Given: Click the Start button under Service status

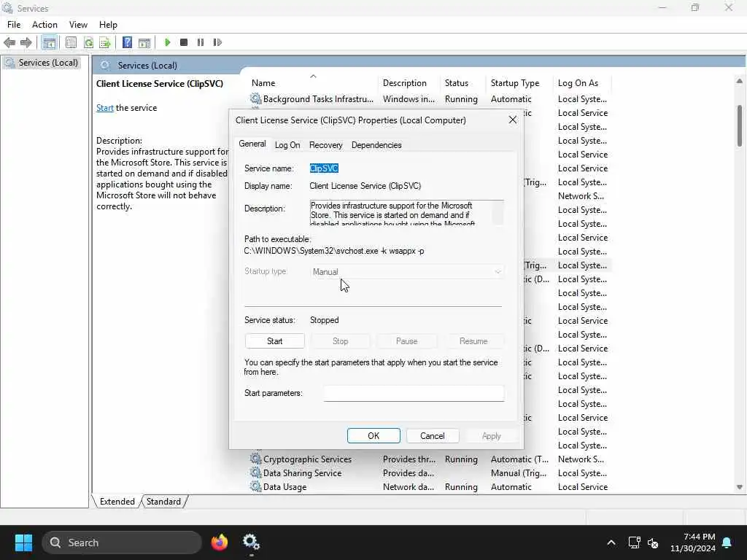Looking at the screenshot, I should tap(275, 341).
